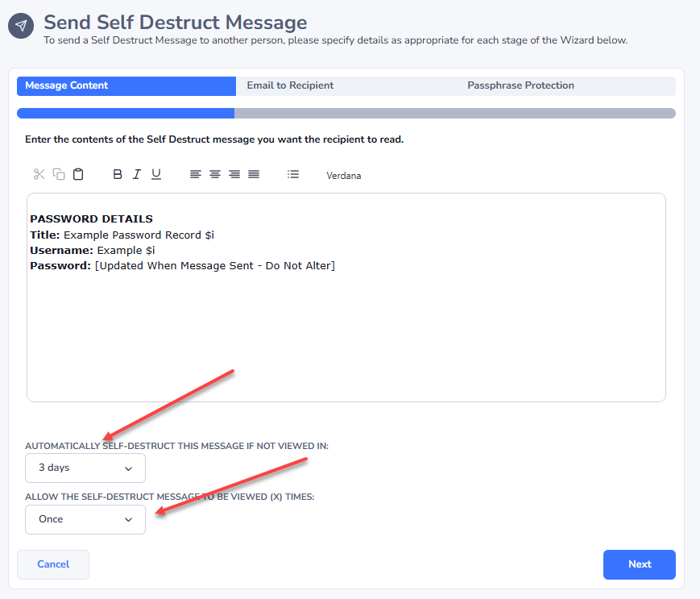The height and width of the screenshot is (599, 700).
Task: Open the Verdana font selector
Action: pos(344,175)
